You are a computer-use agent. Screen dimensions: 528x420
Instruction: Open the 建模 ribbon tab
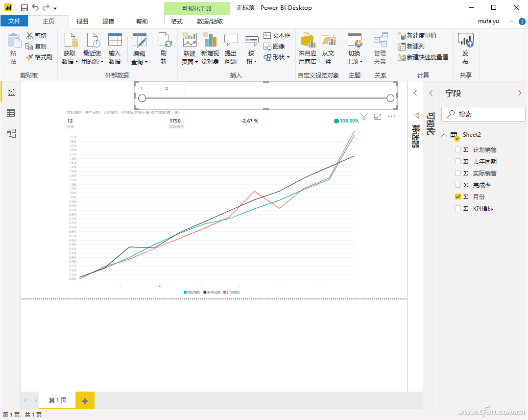108,21
